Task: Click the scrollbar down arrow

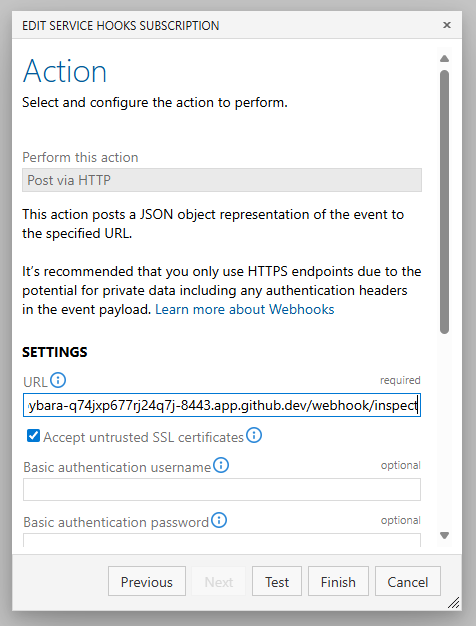Action: coord(444,535)
